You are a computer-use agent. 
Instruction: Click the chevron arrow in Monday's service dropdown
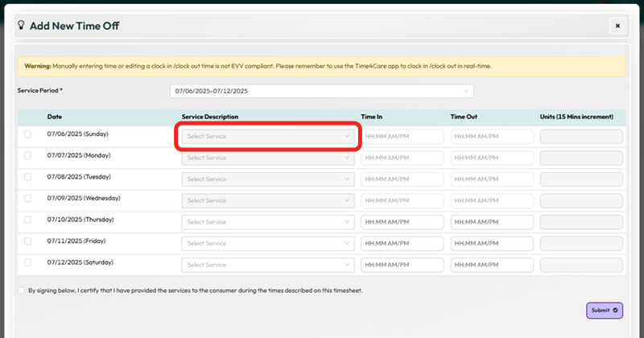tap(346, 158)
